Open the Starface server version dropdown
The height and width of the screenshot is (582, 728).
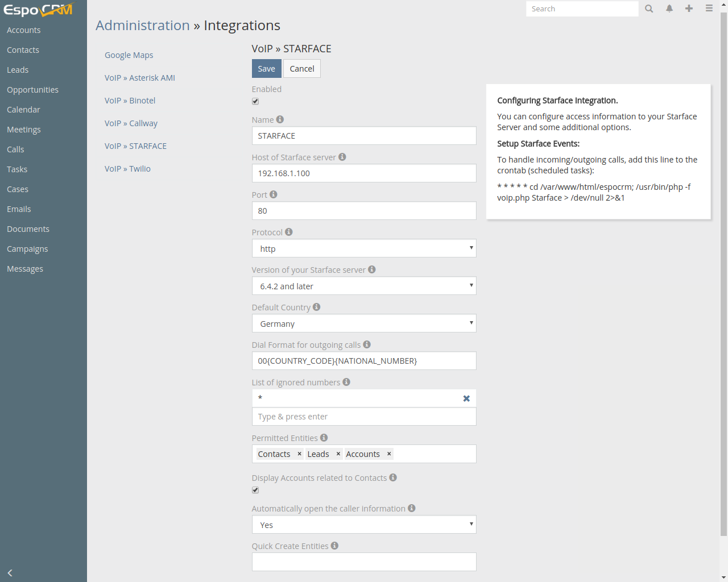(364, 286)
